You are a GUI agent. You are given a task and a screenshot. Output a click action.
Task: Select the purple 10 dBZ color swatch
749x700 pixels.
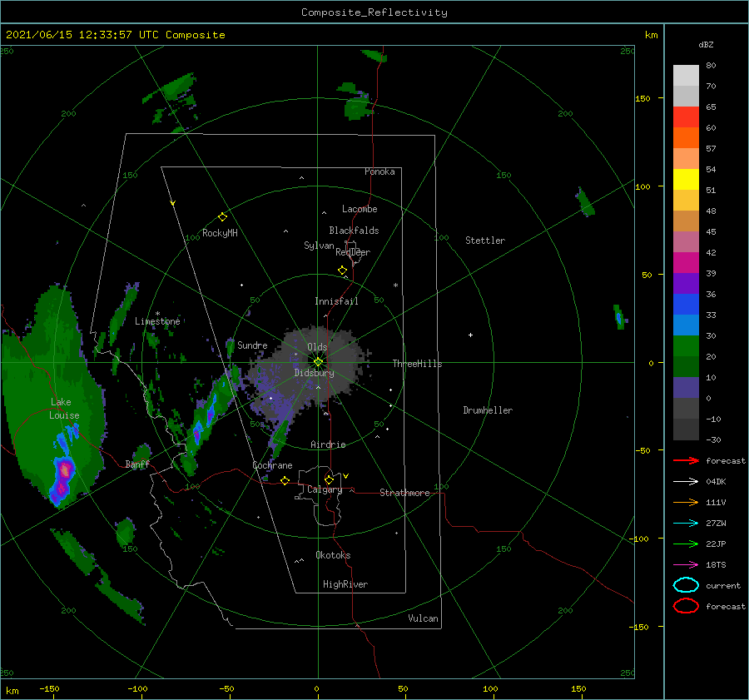pyautogui.click(x=686, y=387)
